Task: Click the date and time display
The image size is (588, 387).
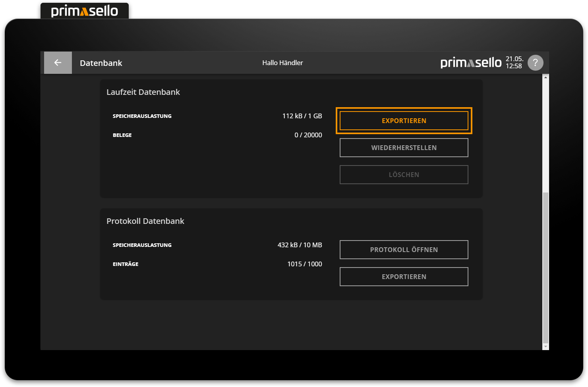Action: pyautogui.click(x=514, y=63)
